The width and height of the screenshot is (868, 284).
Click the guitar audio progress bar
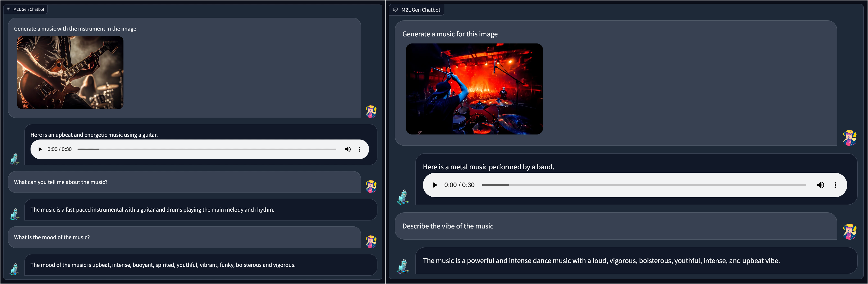coord(207,150)
